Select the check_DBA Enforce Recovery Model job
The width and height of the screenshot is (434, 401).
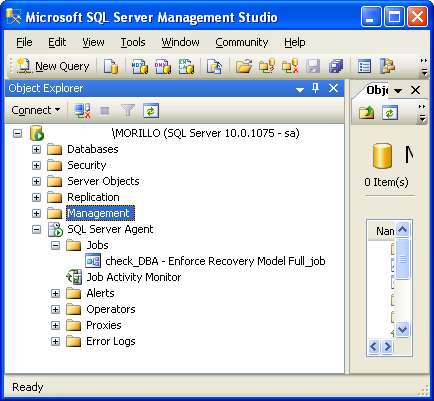pyautogui.click(x=215, y=261)
